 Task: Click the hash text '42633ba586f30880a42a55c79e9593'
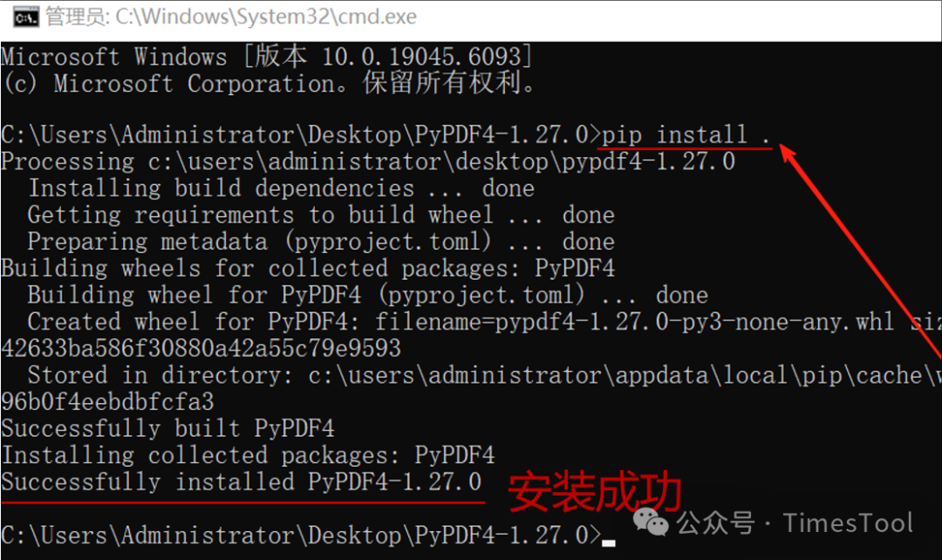coord(201,349)
